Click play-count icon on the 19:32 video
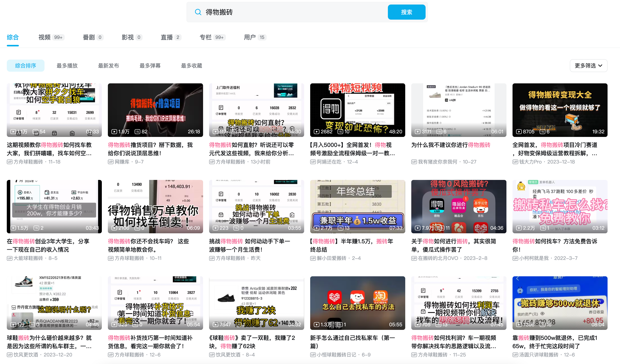Viewport: 620px width, 364px height. click(519, 132)
